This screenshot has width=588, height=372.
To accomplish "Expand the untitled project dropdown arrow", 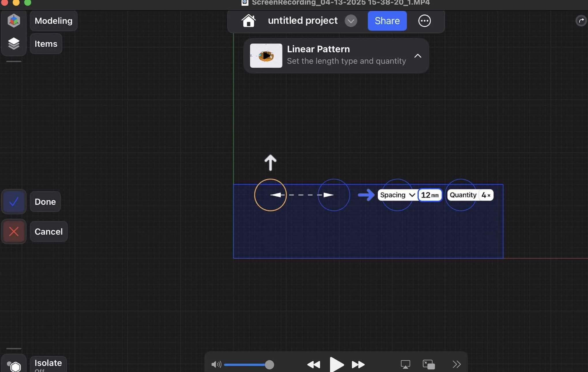I will (x=351, y=21).
